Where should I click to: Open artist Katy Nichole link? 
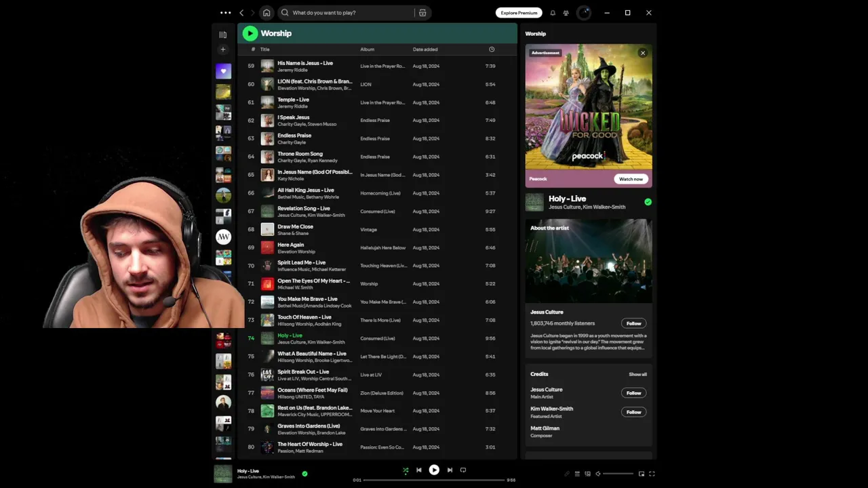[x=290, y=179]
